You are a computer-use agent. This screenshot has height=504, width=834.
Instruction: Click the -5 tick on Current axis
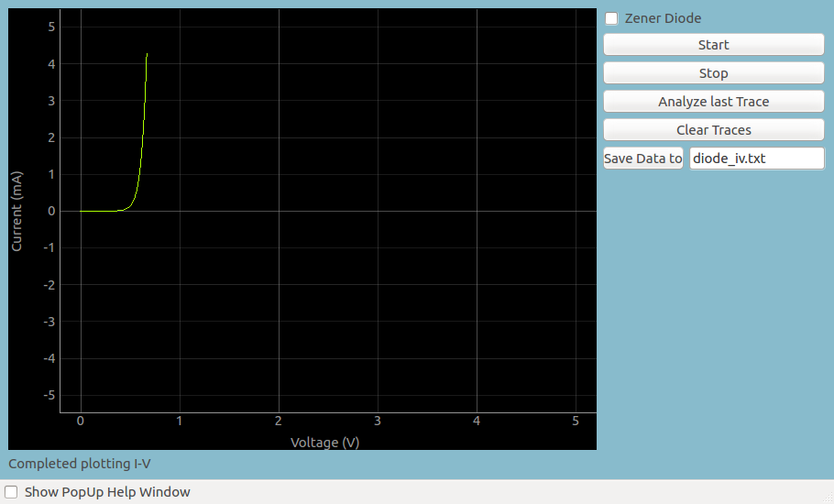(49, 395)
